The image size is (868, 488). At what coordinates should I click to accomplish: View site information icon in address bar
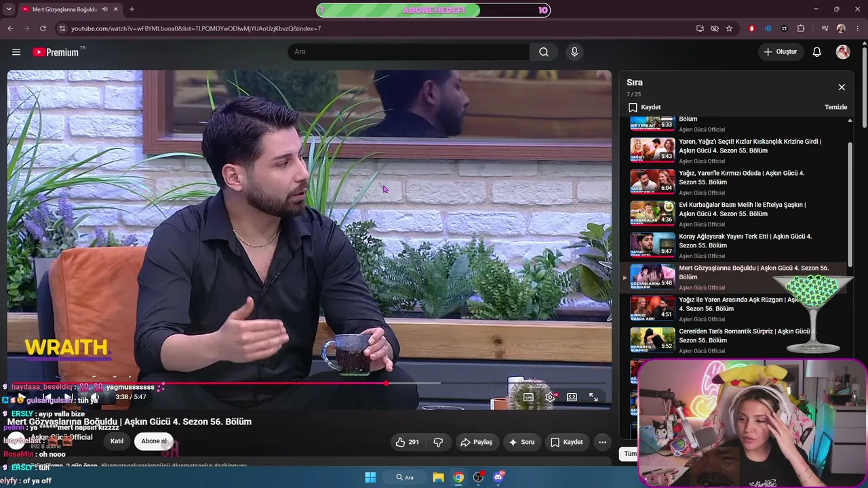point(62,28)
